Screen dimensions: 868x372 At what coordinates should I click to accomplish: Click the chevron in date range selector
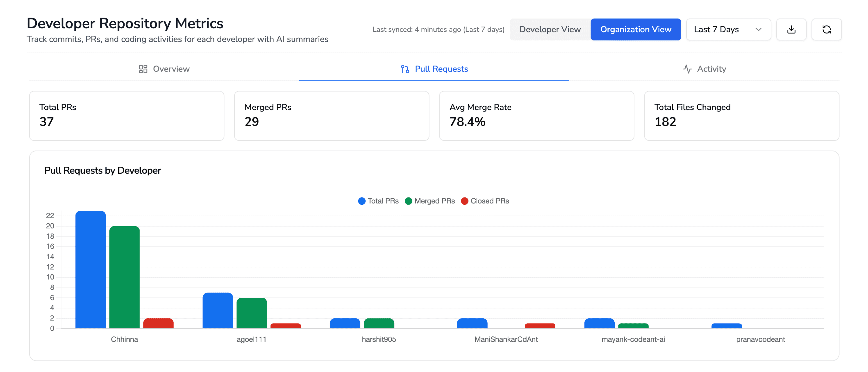(759, 29)
